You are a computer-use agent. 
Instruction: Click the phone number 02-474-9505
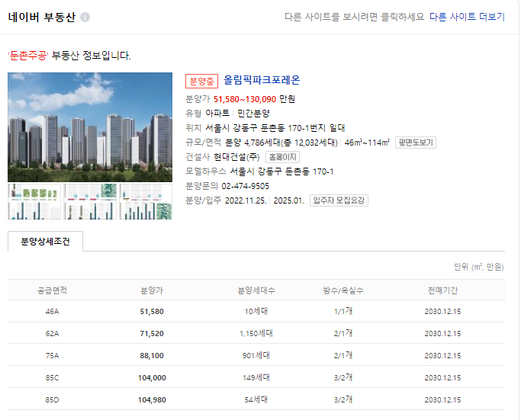click(x=245, y=186)
